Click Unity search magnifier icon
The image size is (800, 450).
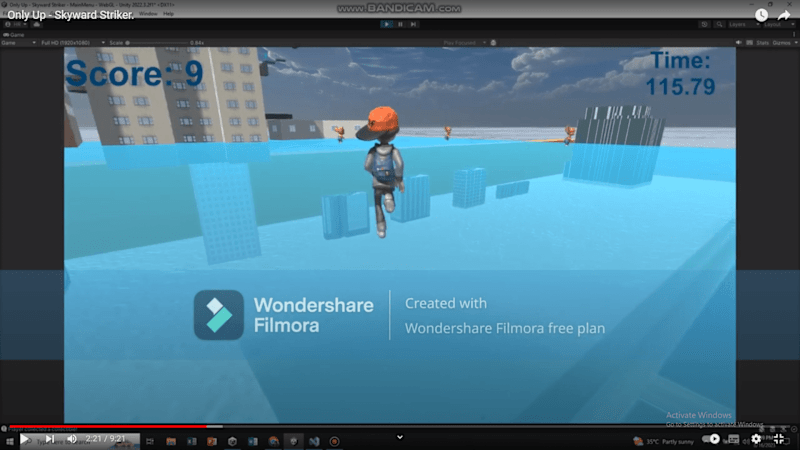(x=719, y=24)
